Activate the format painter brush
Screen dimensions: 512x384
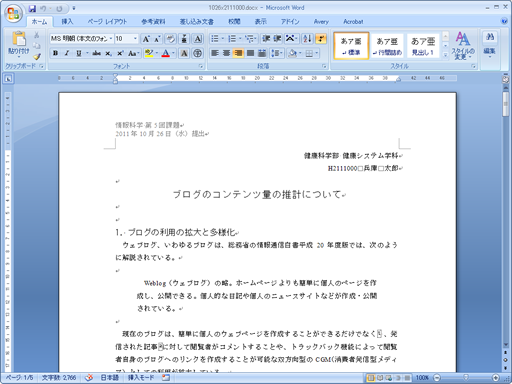point(37,56)
